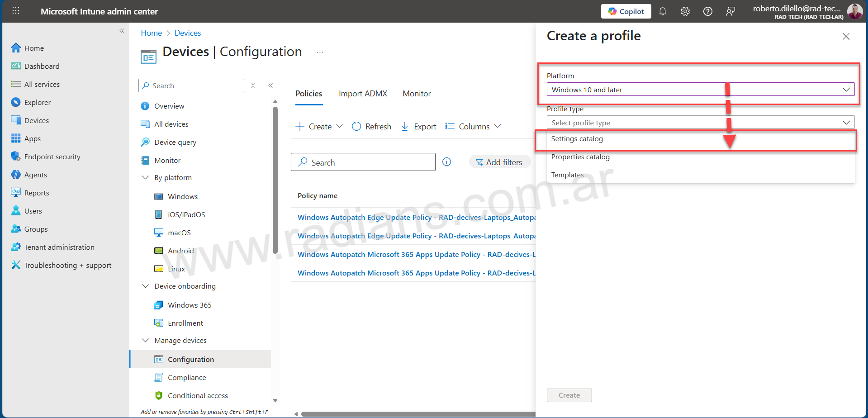Switch to the Import ADMX tab
Screen dimensions: 868x418
pyautogui.click(x=363, y=94)
